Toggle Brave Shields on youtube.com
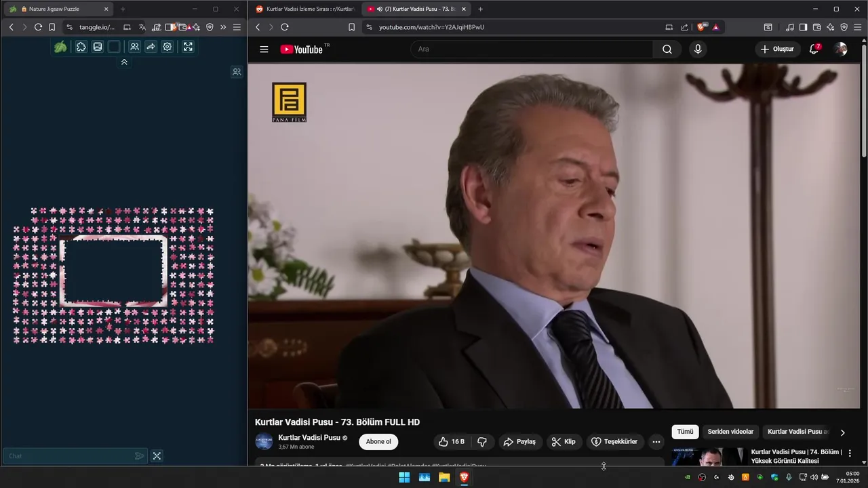Screen dimensions: 868x488 (702, 27)
